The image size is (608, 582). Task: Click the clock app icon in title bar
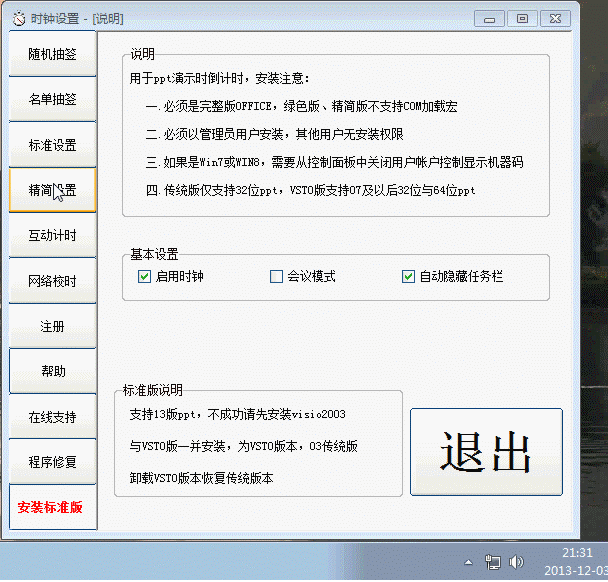point(19,18)
